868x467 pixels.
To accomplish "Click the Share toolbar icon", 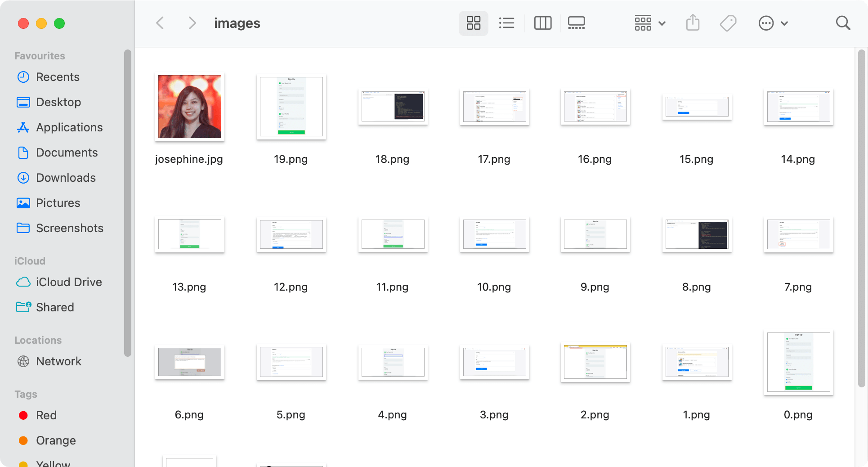I will (x=693, y=23).
